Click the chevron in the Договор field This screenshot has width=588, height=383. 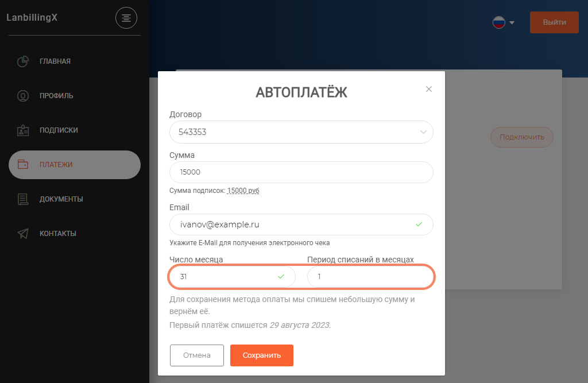click(x=423, y=132)
